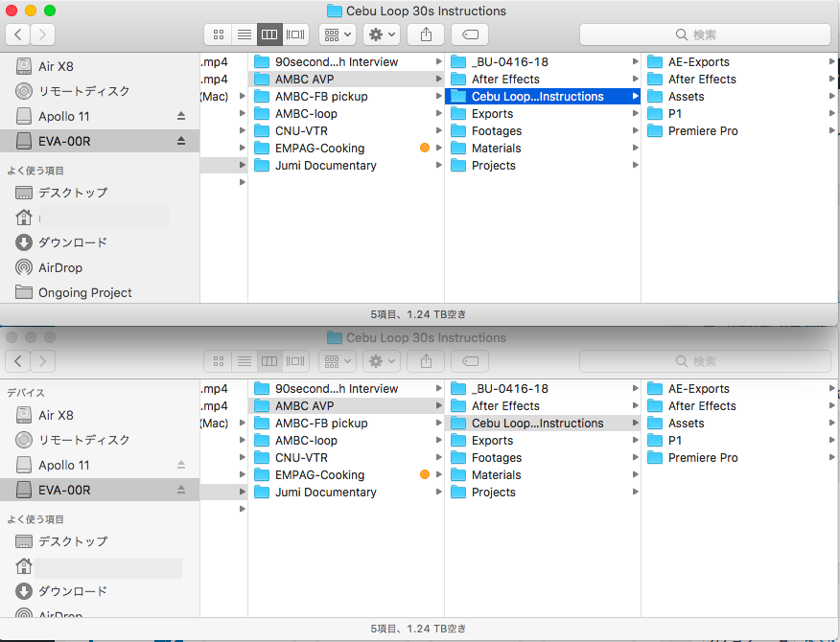Open arrangement dropdown in rear window
This screenshot has width=840, height=642.
coord(338,361)
